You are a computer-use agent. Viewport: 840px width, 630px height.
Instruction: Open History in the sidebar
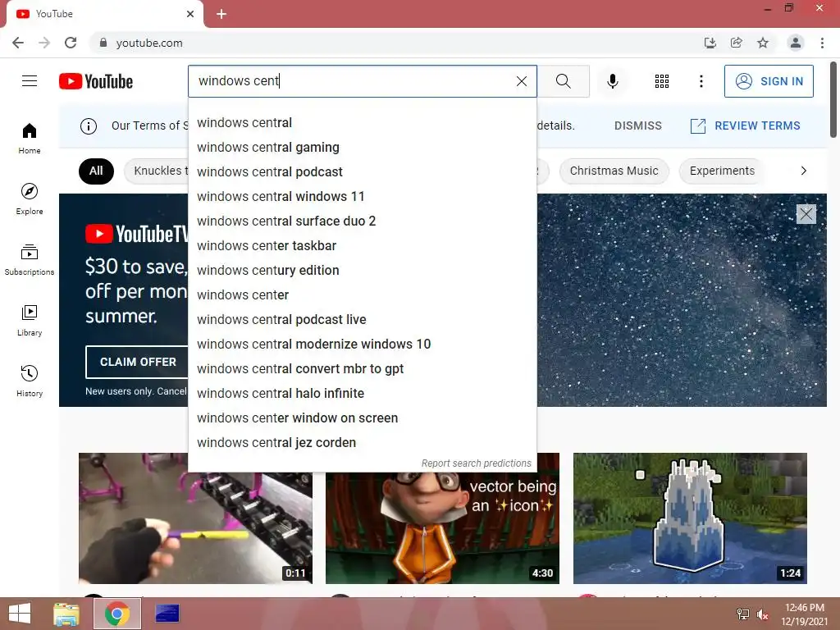tap(30, 381)
